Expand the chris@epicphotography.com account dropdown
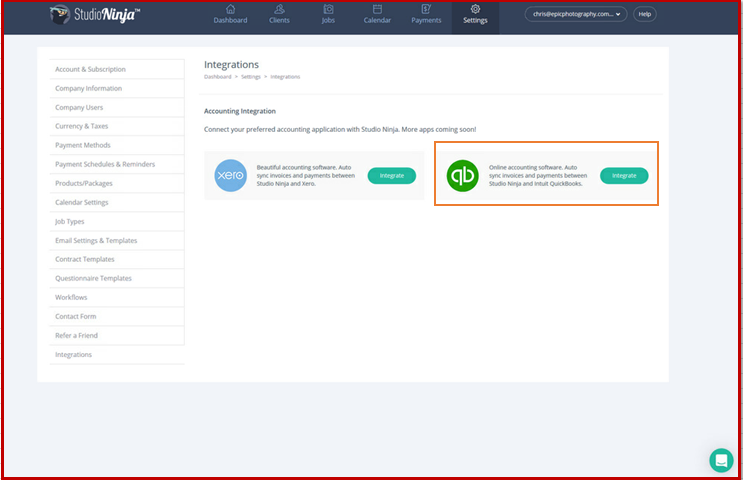This screenshot has width=743, height=480. click(576, 14)
